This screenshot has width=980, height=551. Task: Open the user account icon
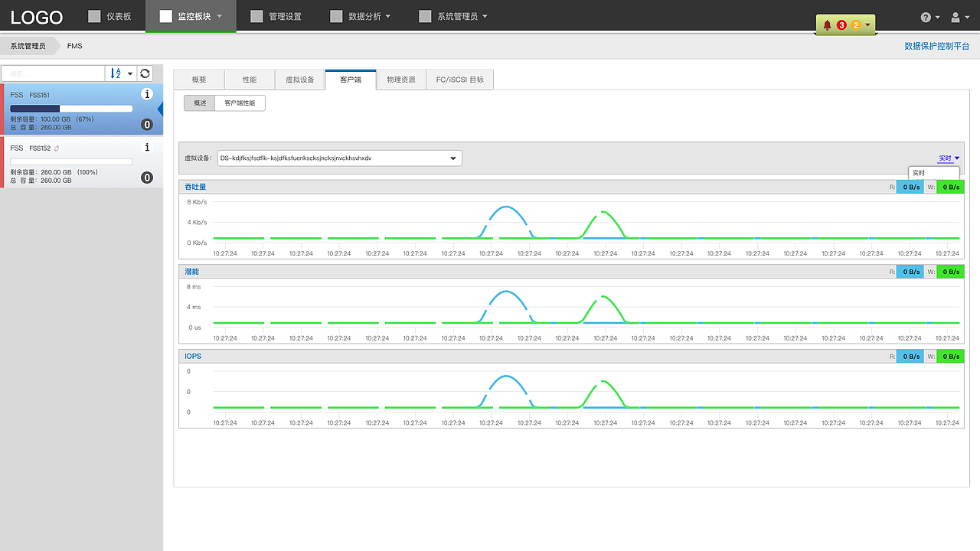(x=955, y=17)
